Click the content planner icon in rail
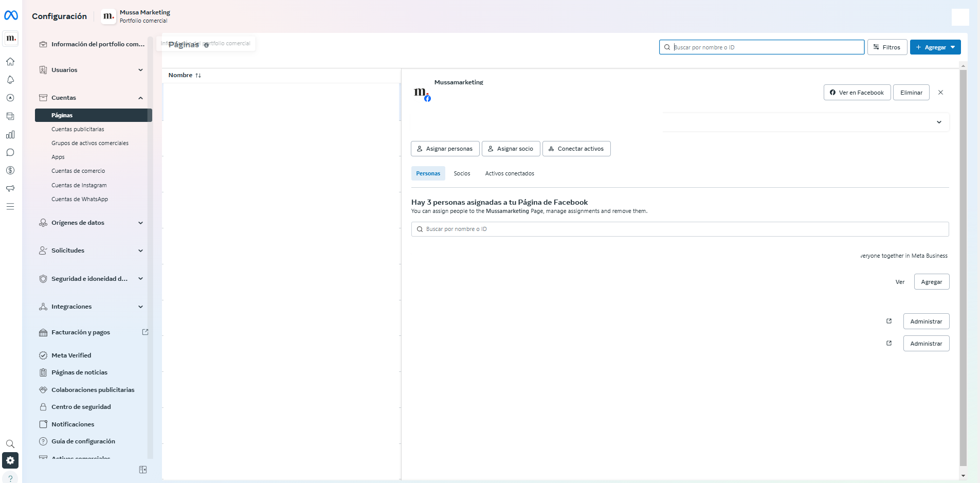 (x=10, y=116)
